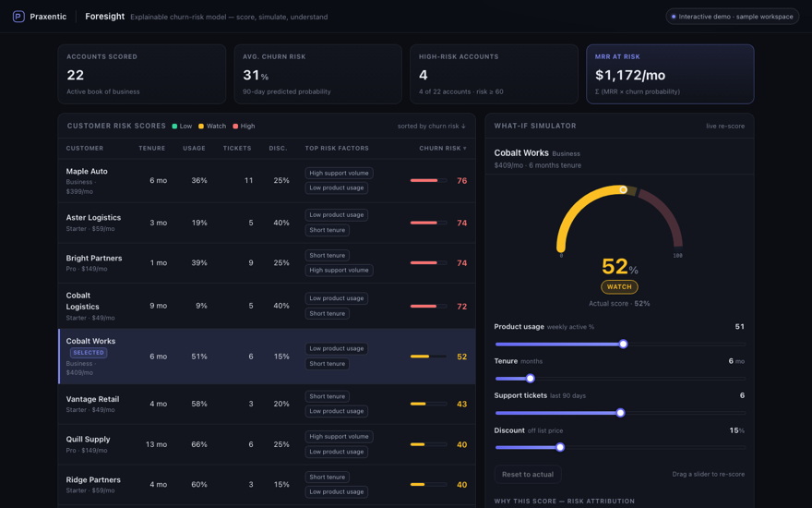Click the SELECTED badge on Cobalt Works

click(x=89, y=353)
